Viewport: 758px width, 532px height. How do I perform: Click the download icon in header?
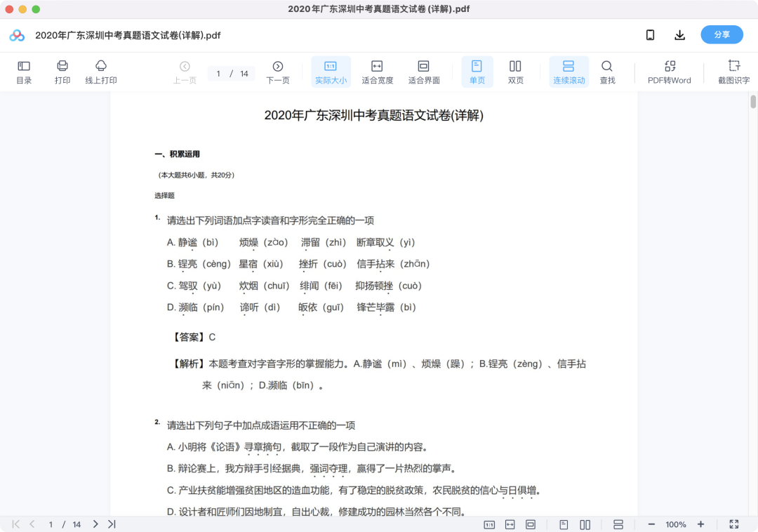[679, 35]
